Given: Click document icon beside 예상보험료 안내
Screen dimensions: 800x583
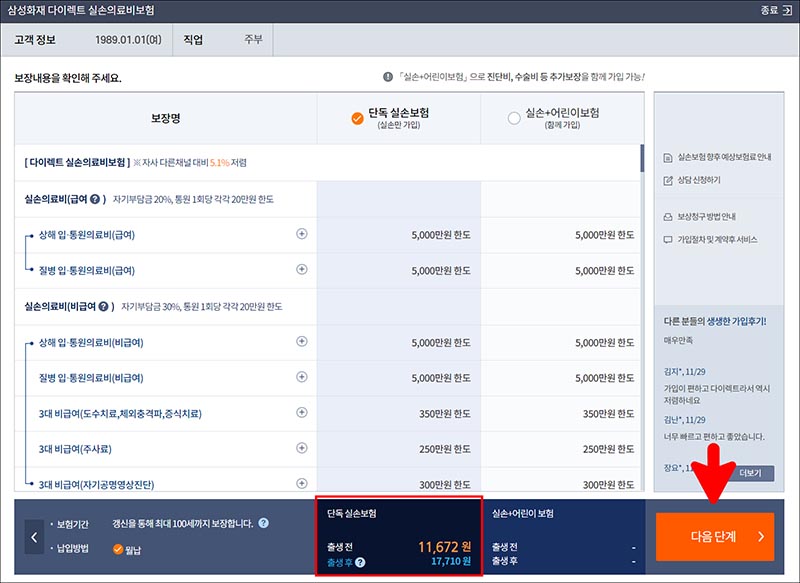Looking at the screenshot, I should (x=667, y=158).
